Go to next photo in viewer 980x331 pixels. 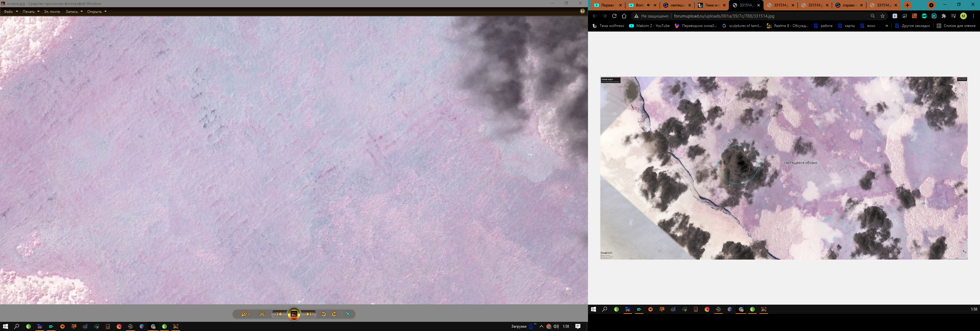(308, 314)
